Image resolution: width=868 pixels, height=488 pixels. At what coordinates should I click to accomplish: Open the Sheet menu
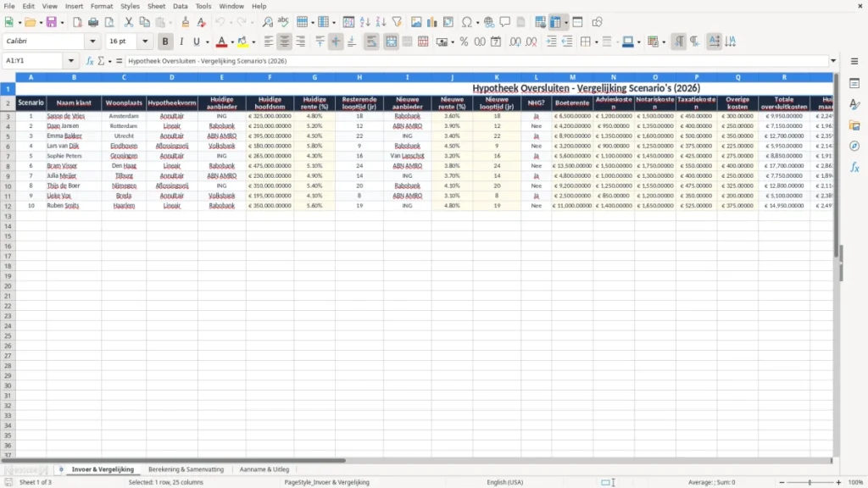pos(156,6)
